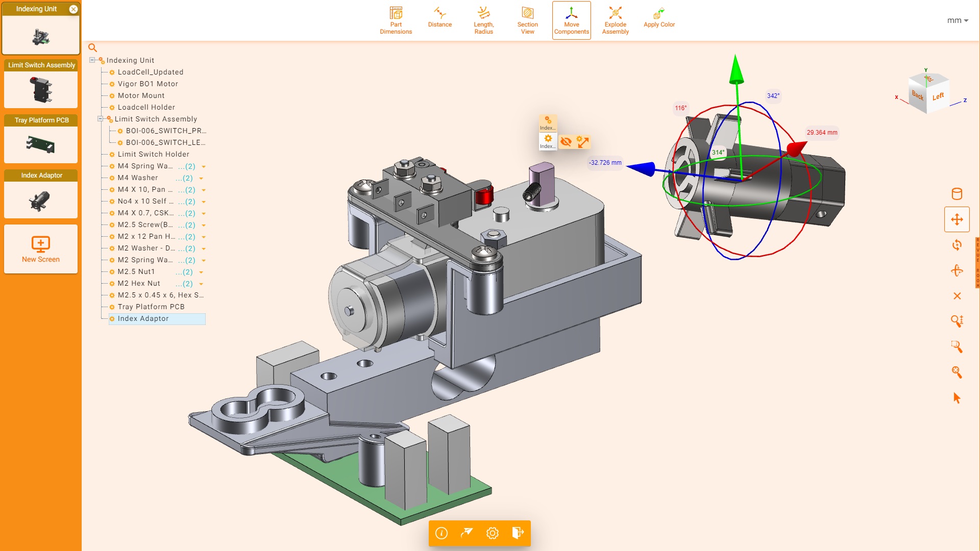This screenshot has width=980, height=551.
Task: Select the Zoom to fit tool
Action: tap(957, 372)
